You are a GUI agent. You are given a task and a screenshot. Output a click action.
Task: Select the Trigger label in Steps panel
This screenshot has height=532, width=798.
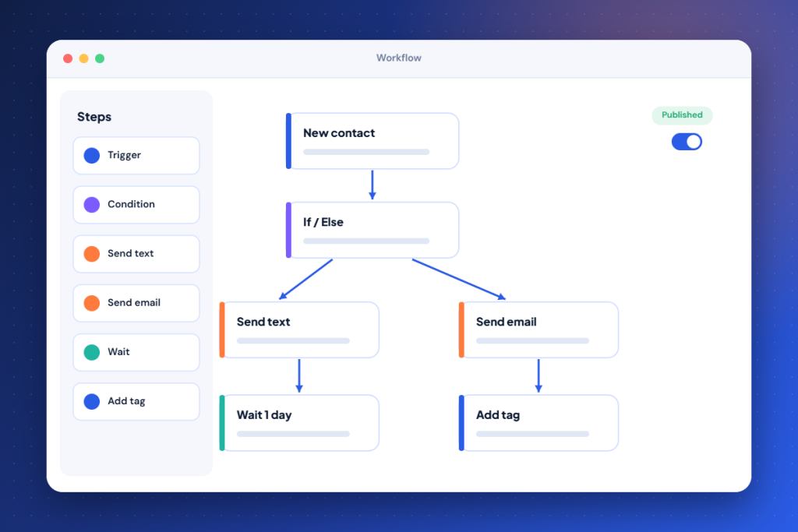[x=124, y=155]
